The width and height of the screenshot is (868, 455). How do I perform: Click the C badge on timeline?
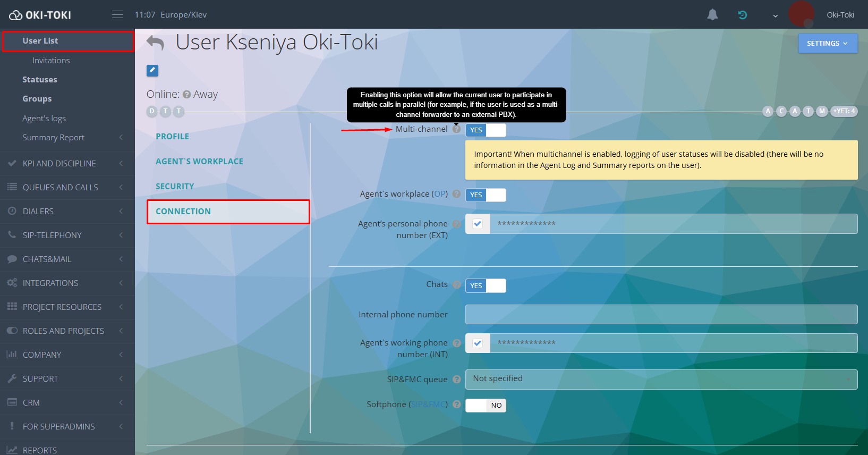(781, 111)
